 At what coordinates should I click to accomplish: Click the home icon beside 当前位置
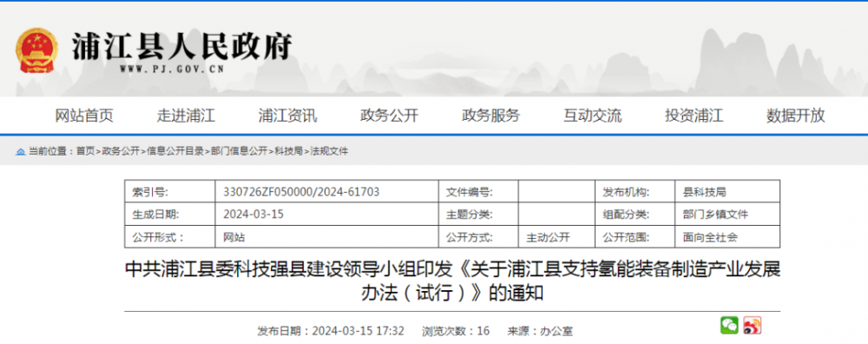pos(21,151)
